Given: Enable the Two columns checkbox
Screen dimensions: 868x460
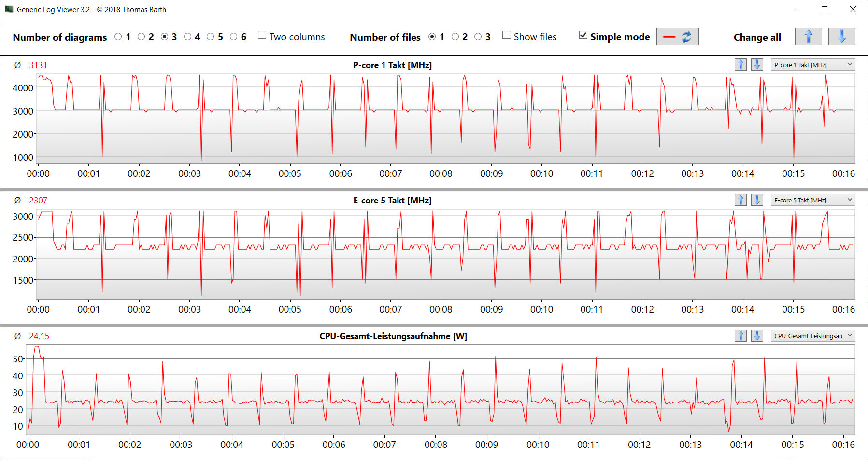Looking at the screenshot, I should [x=262, y=35].
